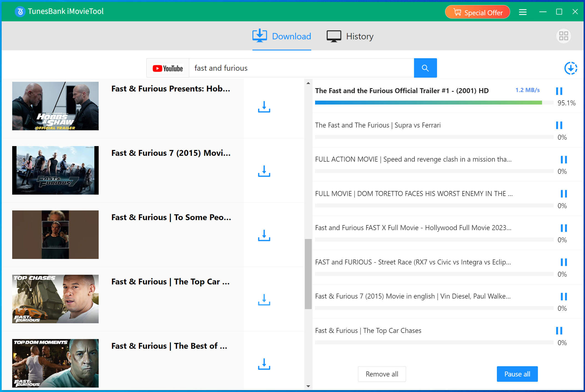Open the grid view icon at top right
585x392 pixels.
[x=563, y=36]
